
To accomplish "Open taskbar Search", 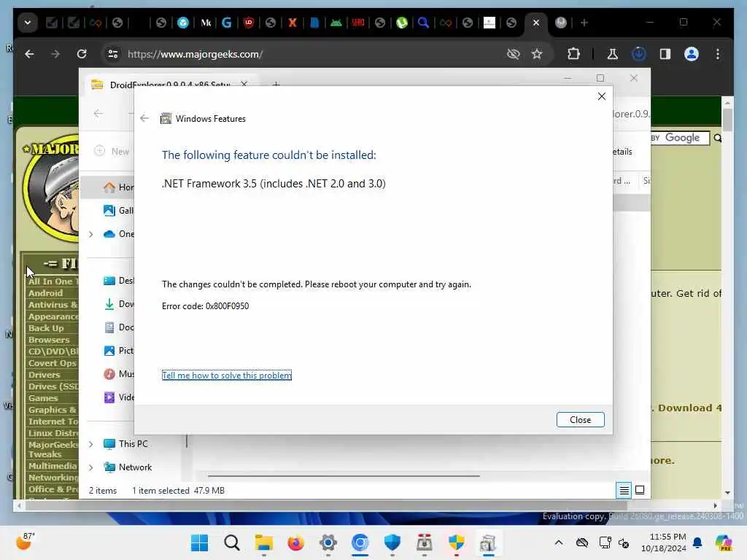I will coord(231,542).
